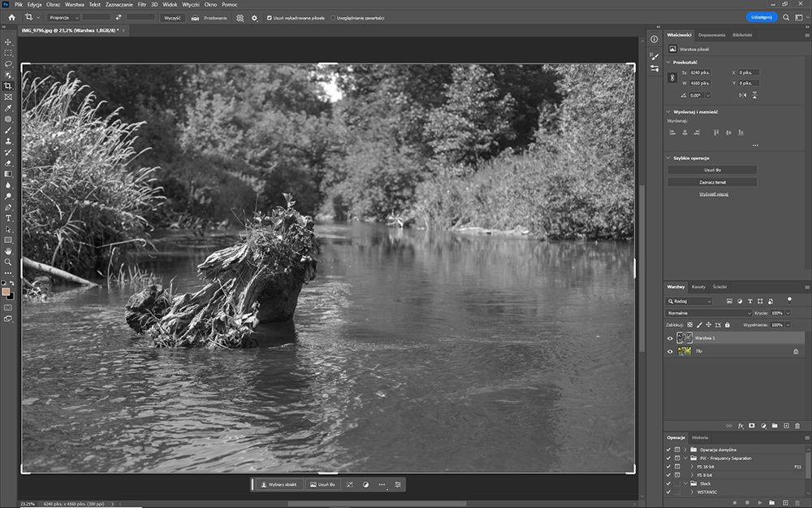Click the Zaznacz temat button
812x508 pixels.
tap(712, 182)
